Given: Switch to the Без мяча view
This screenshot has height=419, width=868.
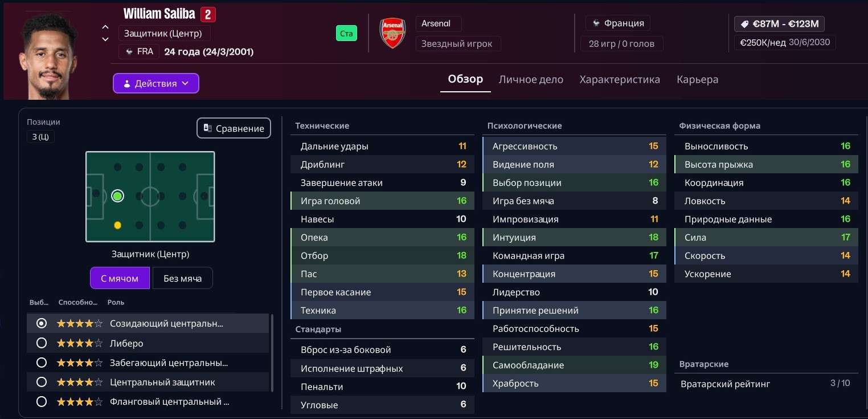Looking at the screenshot, I should 182,278.
